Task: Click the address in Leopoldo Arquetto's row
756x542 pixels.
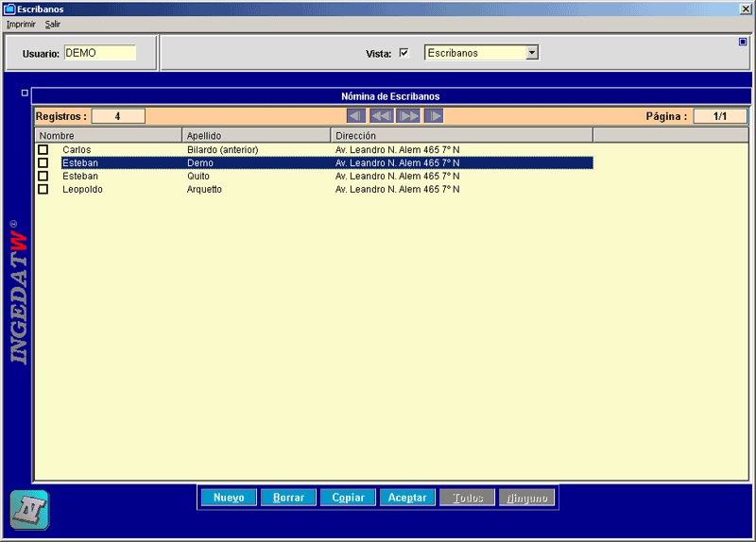Action: [397, 190]
